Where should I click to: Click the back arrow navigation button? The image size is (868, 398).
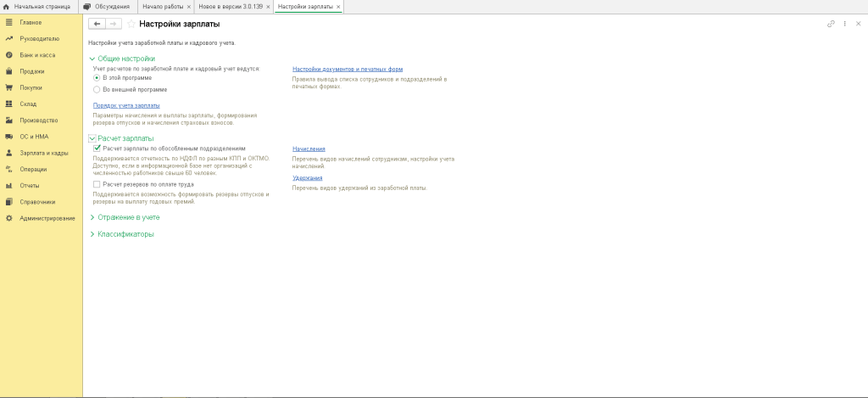[97, 24]
